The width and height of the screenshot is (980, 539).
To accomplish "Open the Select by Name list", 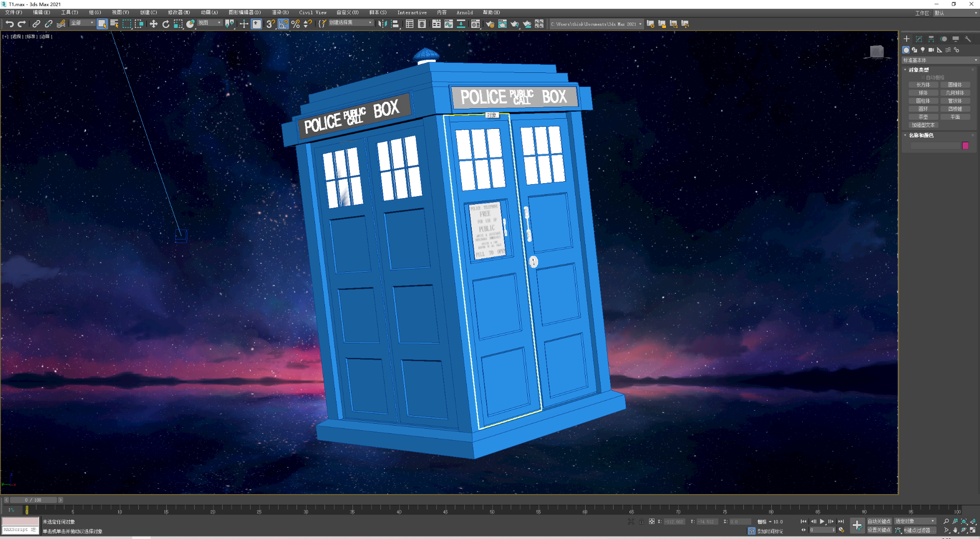I will tap(114, 23).
